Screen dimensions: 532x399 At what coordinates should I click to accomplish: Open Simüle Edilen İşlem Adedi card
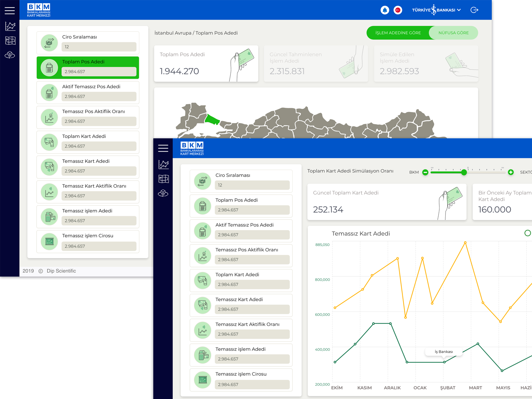coord(426,64)
